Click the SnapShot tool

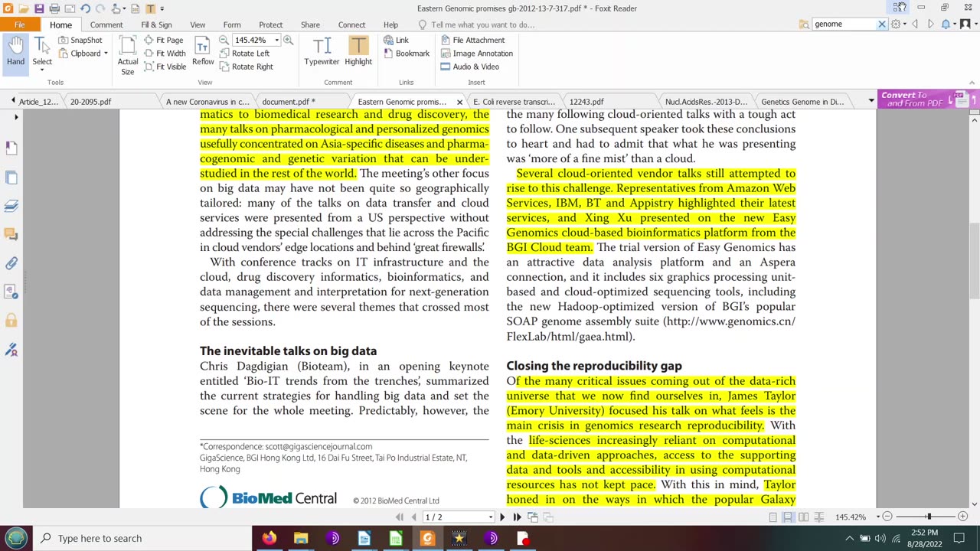coord(80,40)
